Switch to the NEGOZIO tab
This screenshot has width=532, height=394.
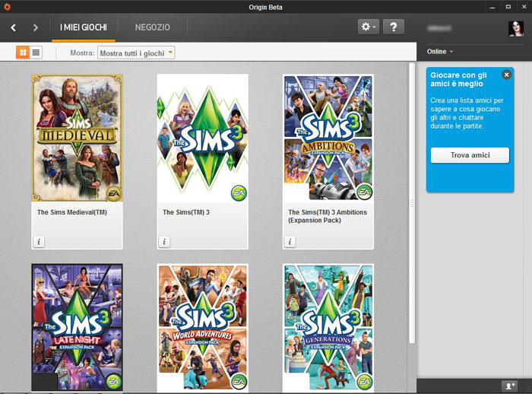[x=152, y=27]
